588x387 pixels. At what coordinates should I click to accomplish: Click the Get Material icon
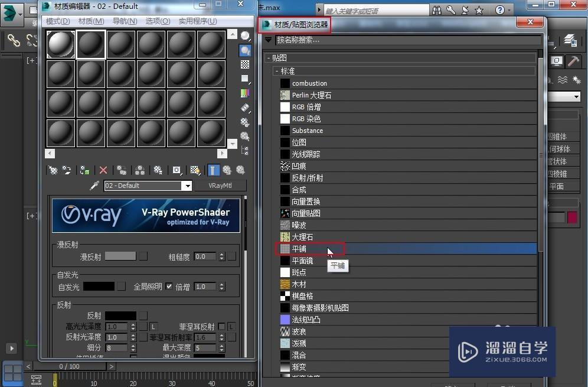pos(53,170)
